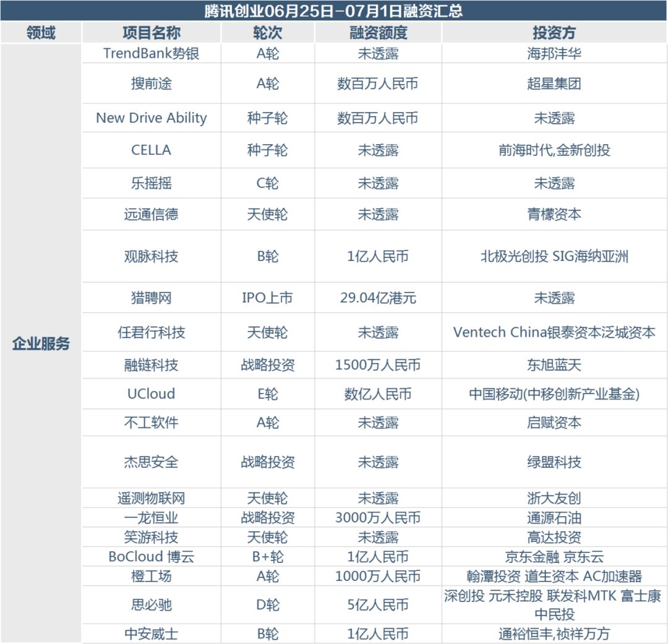This screenshot has height=644, width=668.
Task: Select the 远通信德 project cell
Action: (152, 215)
